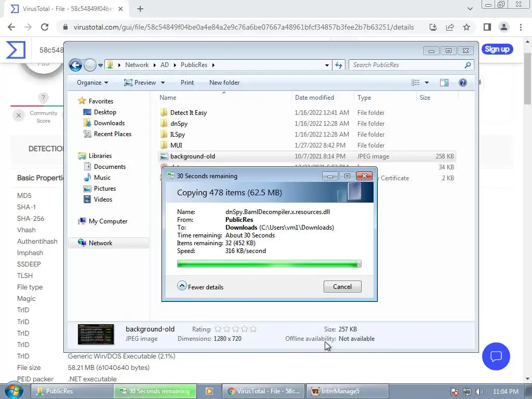Viewport: 532px width, 399px height.
Task: Go back in Chrome browser
Action: (x=11, y=27)
